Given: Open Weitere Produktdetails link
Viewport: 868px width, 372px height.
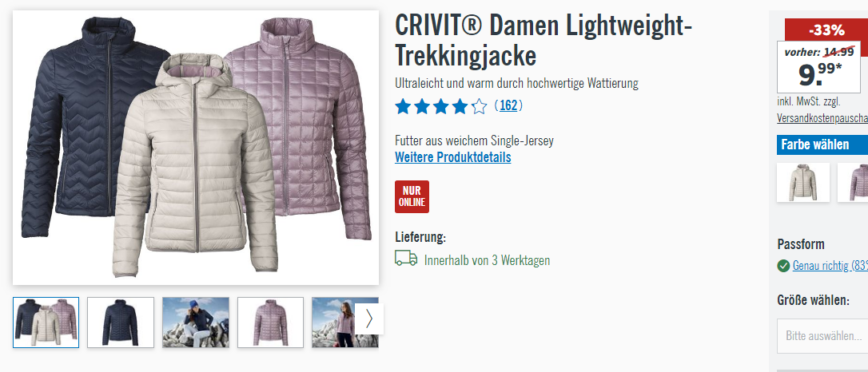Looking at the screenshot, I should [453, 157].
